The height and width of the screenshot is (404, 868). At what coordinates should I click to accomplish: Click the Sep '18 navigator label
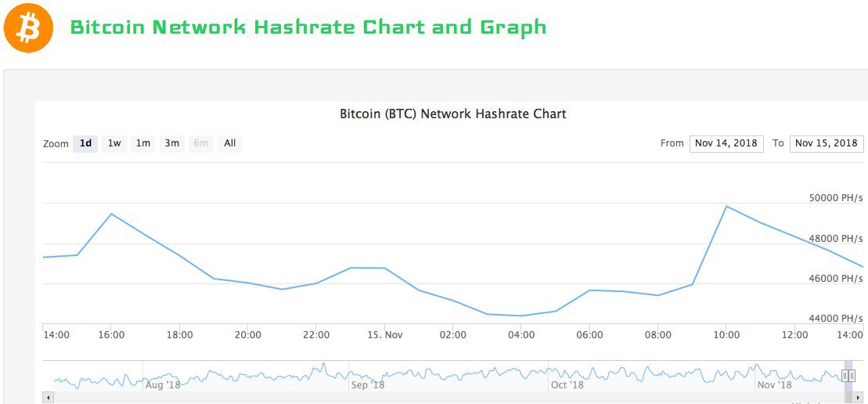pos(368,384)
